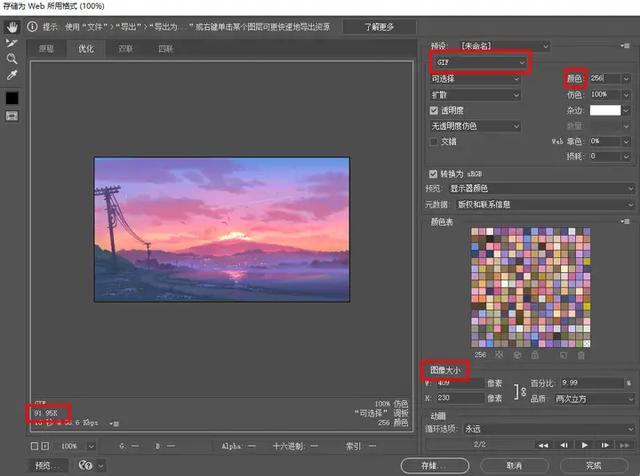Viewport: 640px width, 476px height.
Task: Open the optimize menu icon beside preset
Action: [x=625, y=46]
